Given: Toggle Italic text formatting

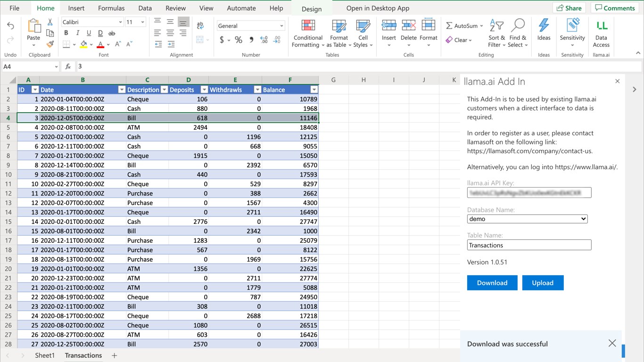Looking at the screenshot, I should coord(77,33).
